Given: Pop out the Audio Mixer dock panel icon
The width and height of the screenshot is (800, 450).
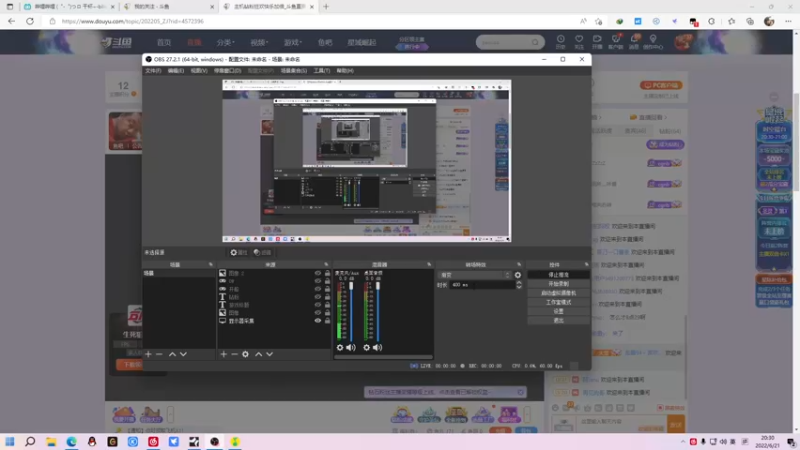Looking at the screenshot, I should [429, 265].
